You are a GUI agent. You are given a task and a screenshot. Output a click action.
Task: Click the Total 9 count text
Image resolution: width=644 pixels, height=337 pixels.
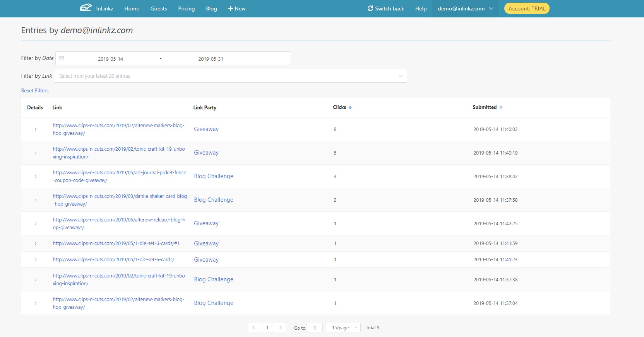(372, 328)
